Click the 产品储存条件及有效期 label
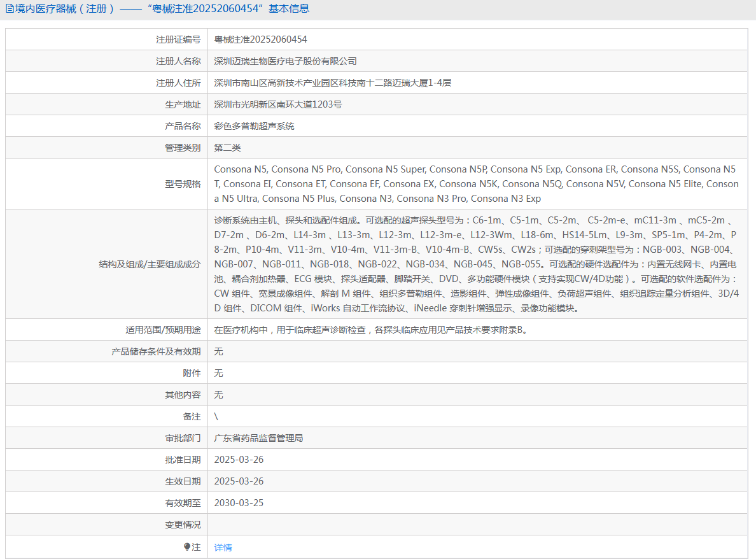 [x=156, y=351]
